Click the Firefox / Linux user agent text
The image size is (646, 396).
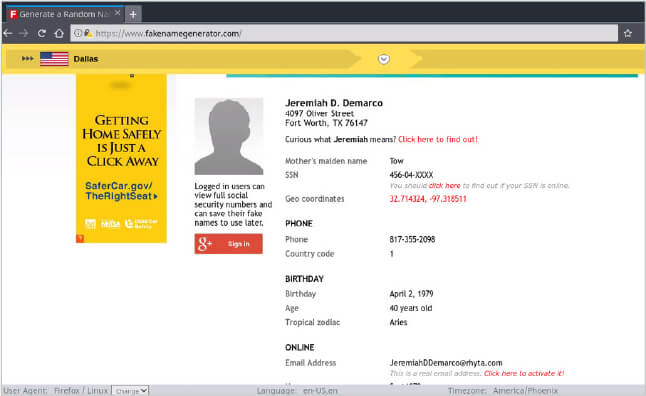click(81, 390)
